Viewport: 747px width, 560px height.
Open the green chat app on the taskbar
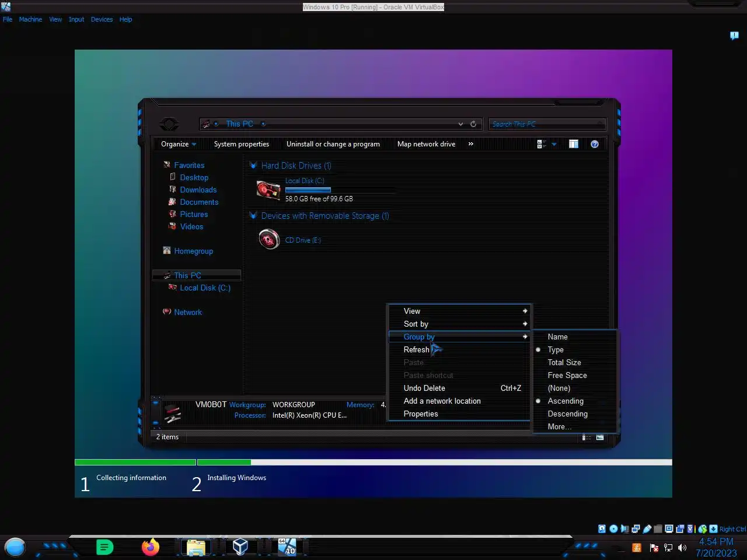pos(104,547)
